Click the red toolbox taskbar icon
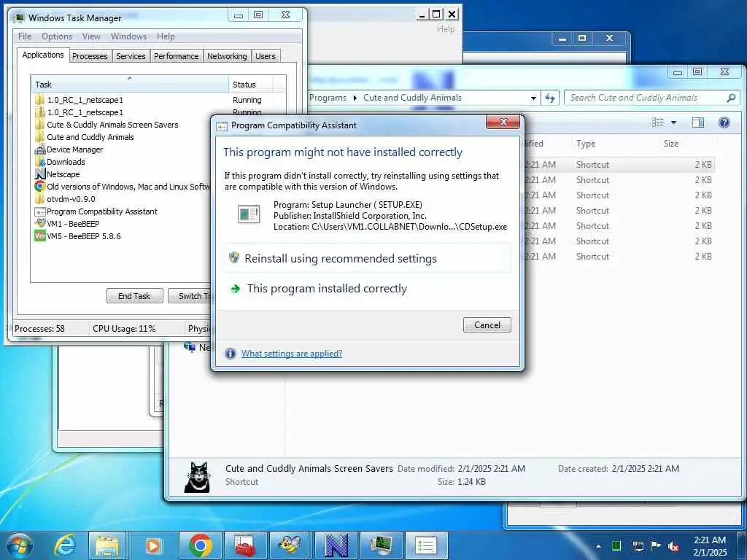Viewport: 747px width, 560px height. click(245, 545)
